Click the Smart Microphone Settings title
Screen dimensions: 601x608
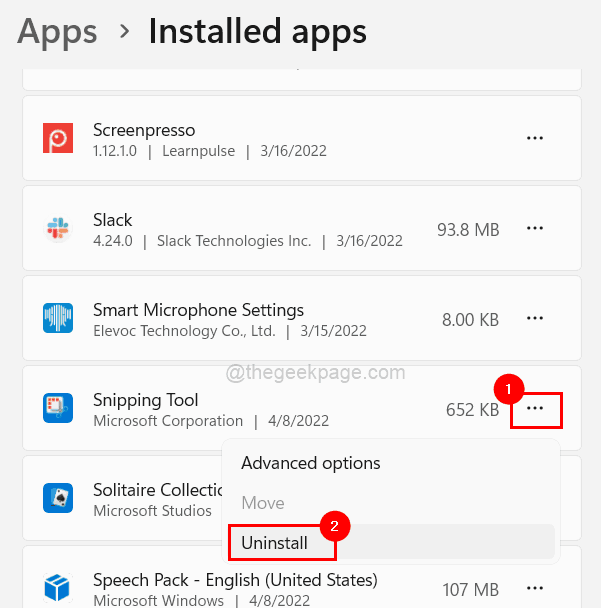pos(198,309)
